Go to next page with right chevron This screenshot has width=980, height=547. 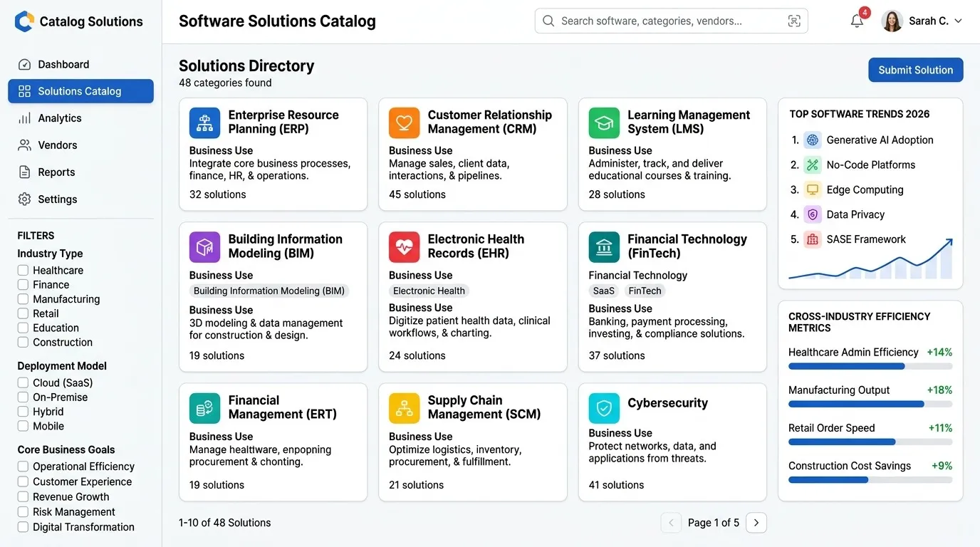pos(756,523)
